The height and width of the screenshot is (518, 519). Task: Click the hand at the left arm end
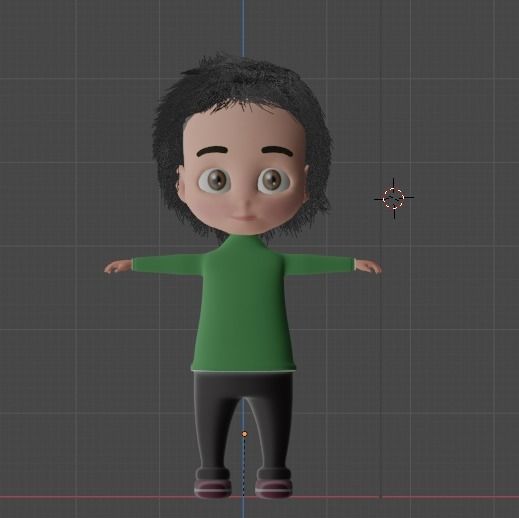click(118, 267)
